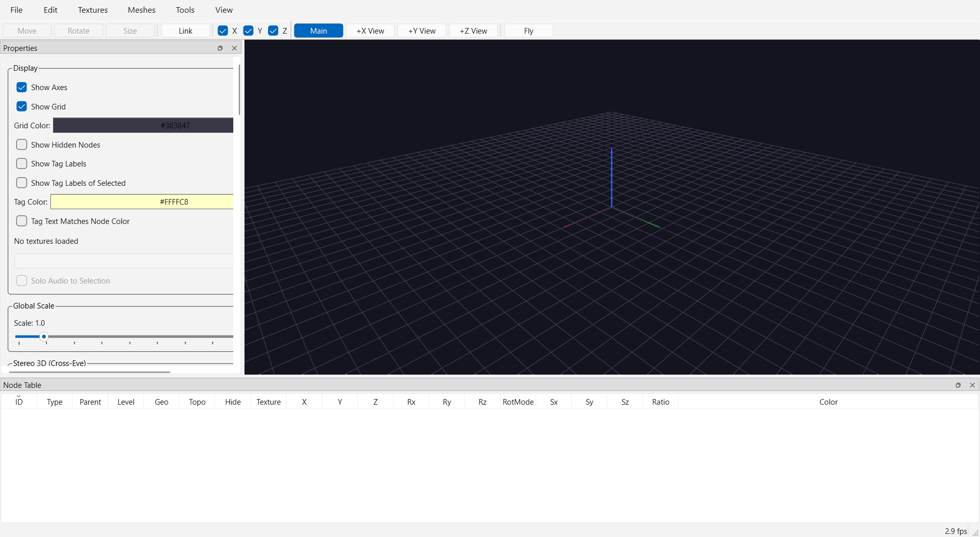
Task: Click the Rotate toolbar button
Action: (78, 31)
